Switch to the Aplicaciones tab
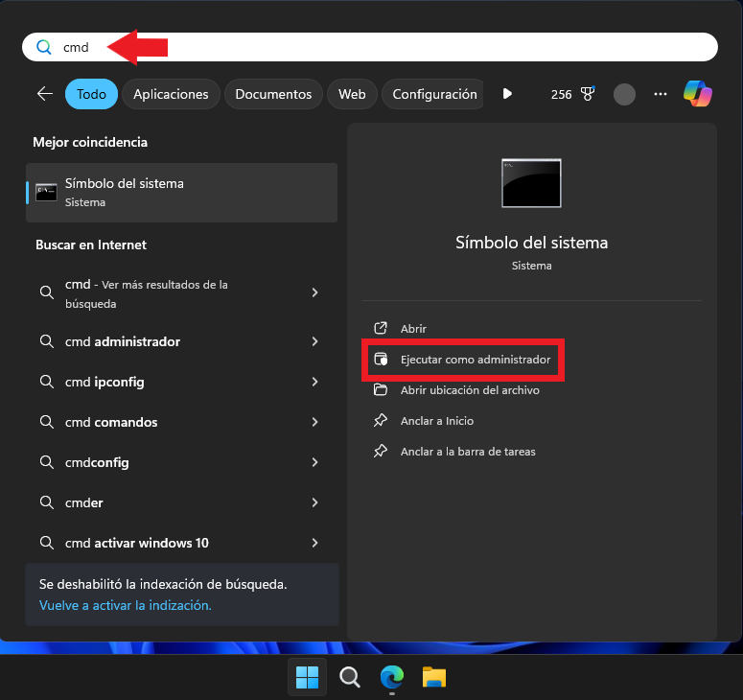 171,94
